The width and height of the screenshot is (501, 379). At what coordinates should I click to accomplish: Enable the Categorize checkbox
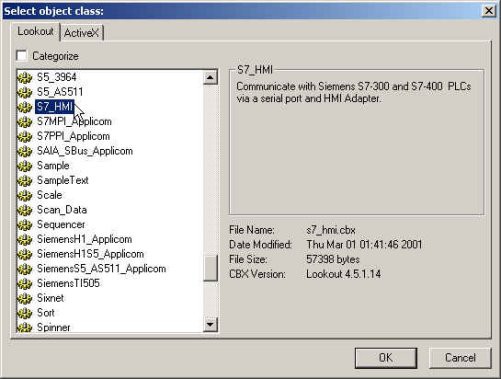[22, 55]
